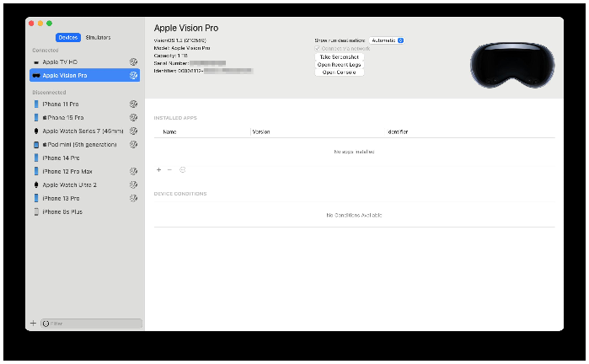Click the plus button beside the Filter field
Screen dimensions: 589x364
[x=33, y=324]
